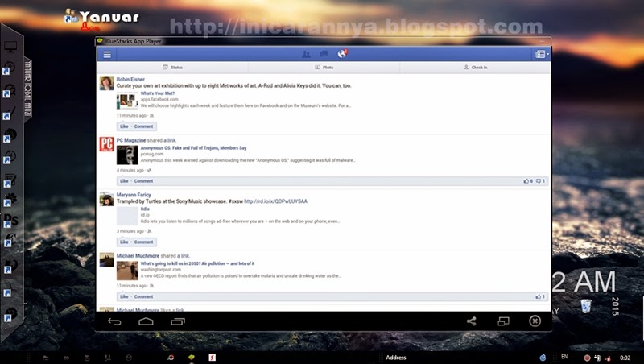The width and height of the screenshot is (644, 364).
Task: Click the Address toolbar in taskbar
Action: point(396,358)
